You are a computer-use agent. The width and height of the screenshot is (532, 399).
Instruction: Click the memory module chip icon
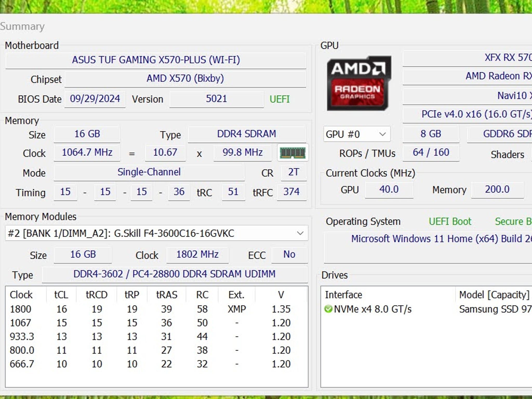coord(292,152)
